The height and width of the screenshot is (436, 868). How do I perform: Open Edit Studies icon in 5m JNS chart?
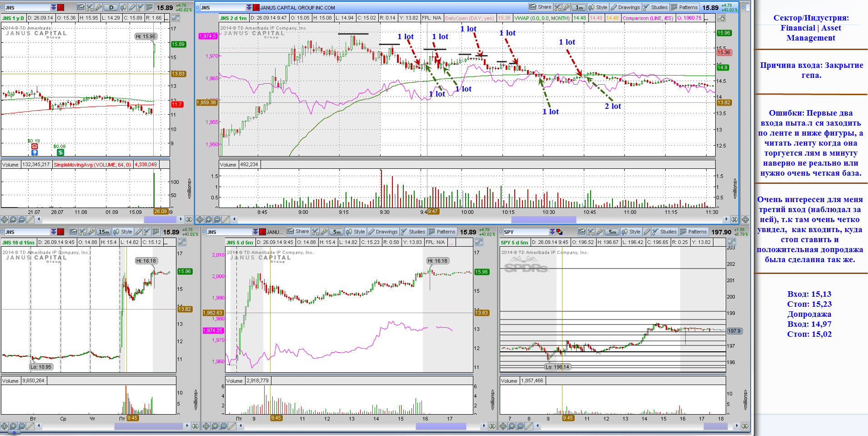(315, 232)
